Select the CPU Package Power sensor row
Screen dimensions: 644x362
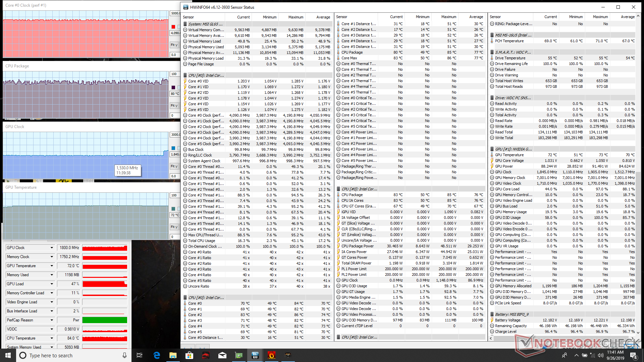point(358,246)
